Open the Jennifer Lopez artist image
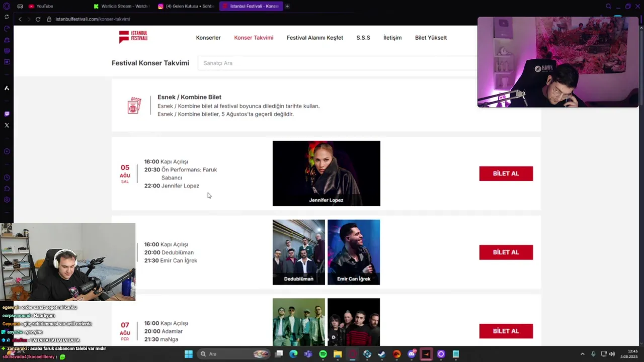 [x=327, y=173]
